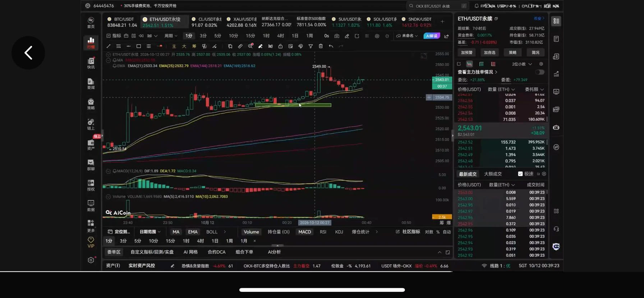Click the share arrow icon beside AI解读
This screenshot has width=644, height=298.
[446, 36]
